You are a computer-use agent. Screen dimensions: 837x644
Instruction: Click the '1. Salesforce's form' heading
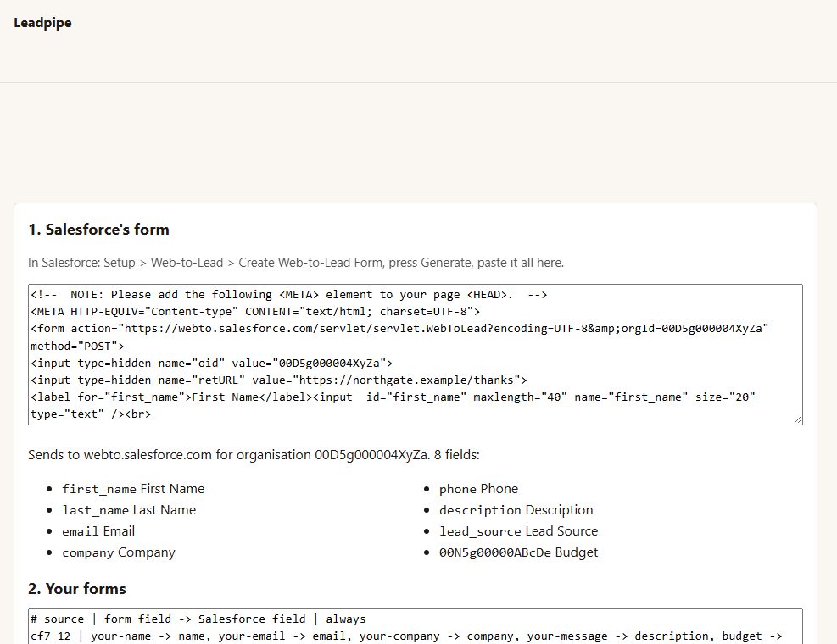pyautogui.click(x=98, y=230)
